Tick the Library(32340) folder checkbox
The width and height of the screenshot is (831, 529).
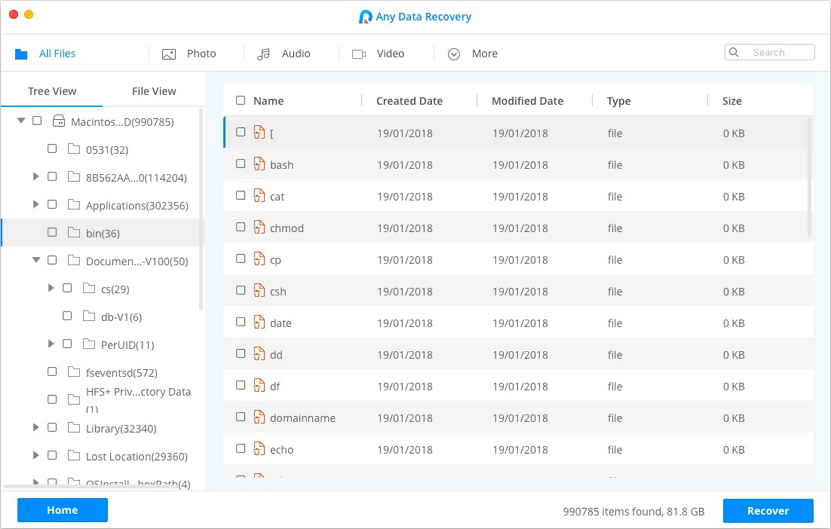pos(52,427)
